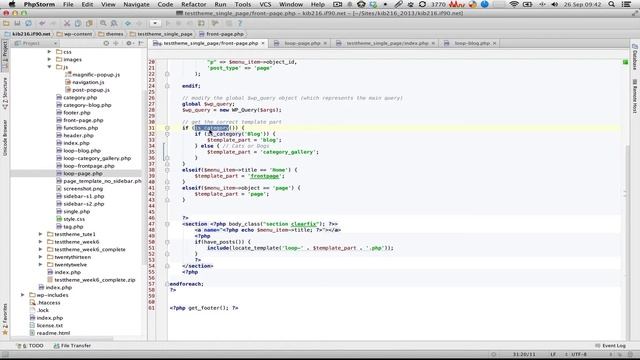Click the Cut scissors toolbar icon

[x=67, y=24]
